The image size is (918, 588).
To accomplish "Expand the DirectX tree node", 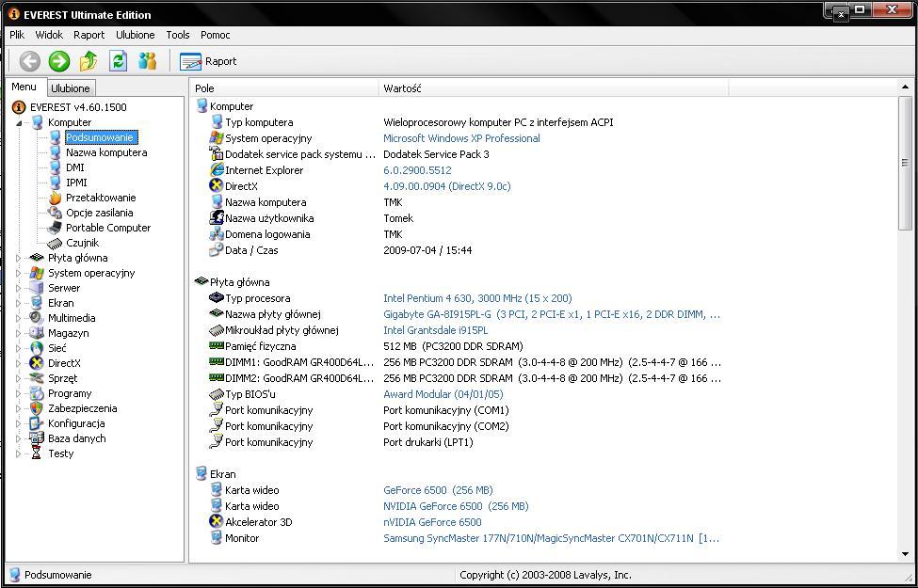I will (x=18, y=363).
